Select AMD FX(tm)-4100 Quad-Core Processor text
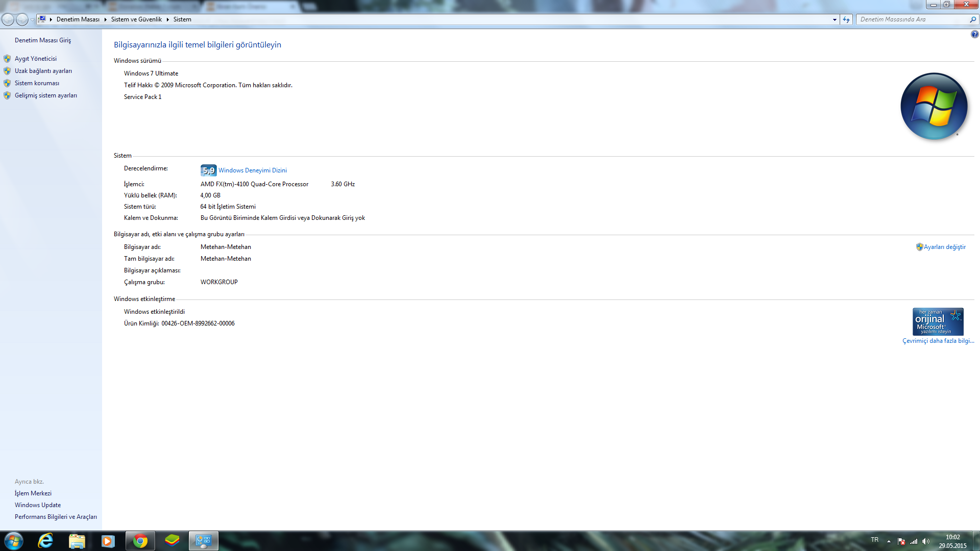This screenshot has width=980, height=551. pyautogui.click(x=254, y=184)
